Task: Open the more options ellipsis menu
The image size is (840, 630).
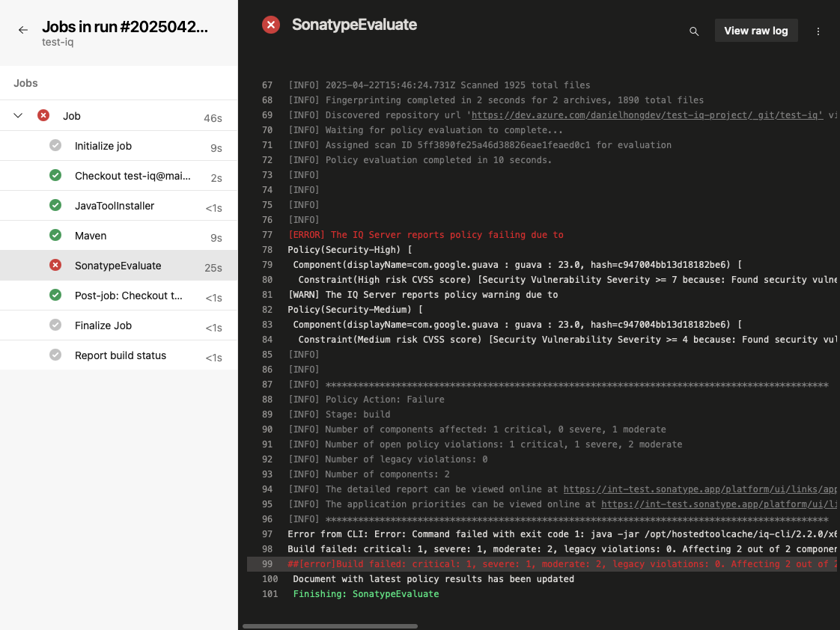Action: pos(818,31)
